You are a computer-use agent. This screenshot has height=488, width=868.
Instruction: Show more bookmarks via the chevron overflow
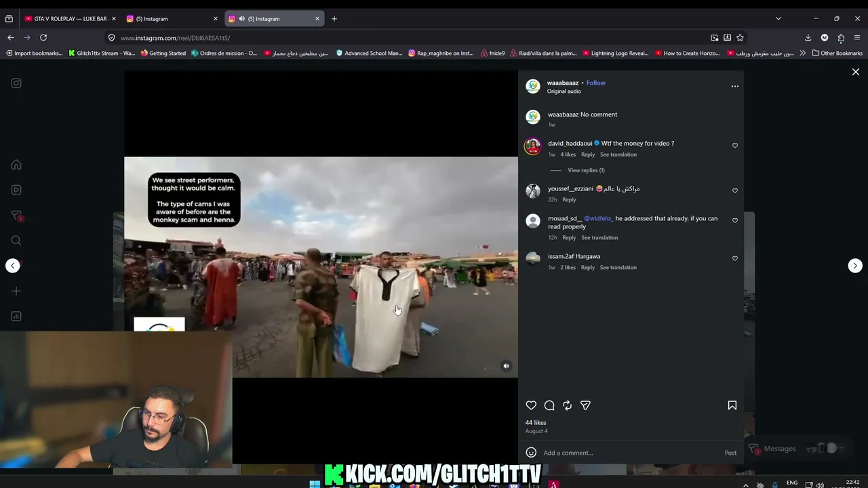[803, 53]
